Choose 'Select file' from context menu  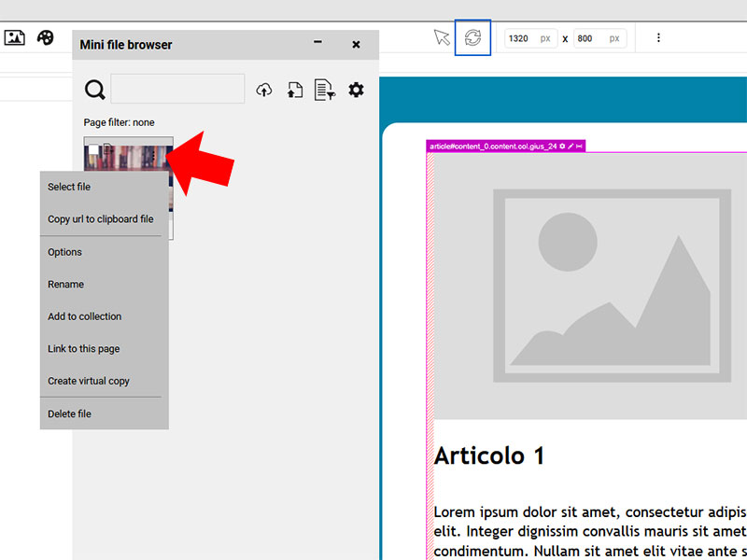click(x=69, y=187)
